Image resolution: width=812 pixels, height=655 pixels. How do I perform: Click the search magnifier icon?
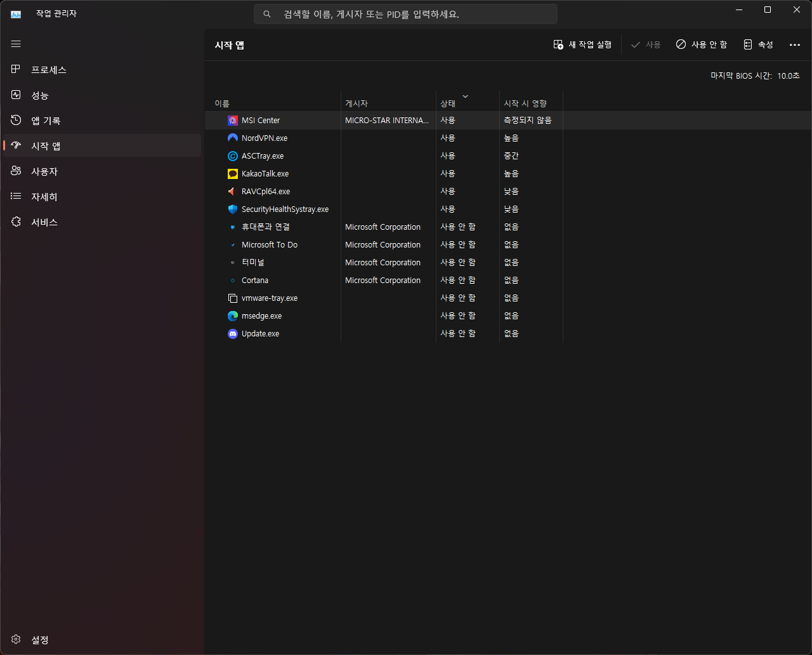pos(267,13)
